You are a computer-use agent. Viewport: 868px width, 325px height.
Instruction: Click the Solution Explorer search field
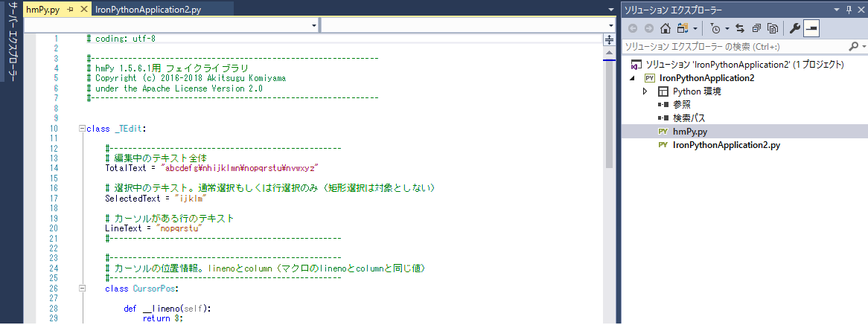coord(733,46)
